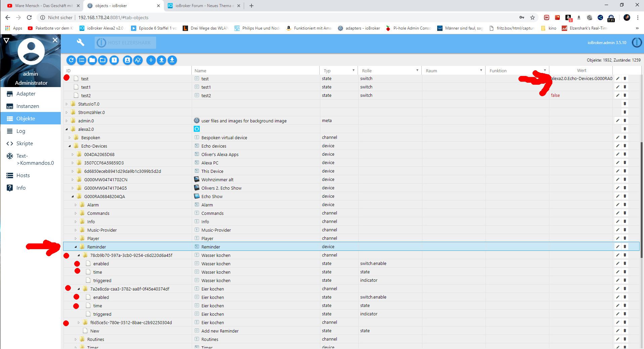Click the plus icon to add object
644x349 pixels.
[151, 60]
